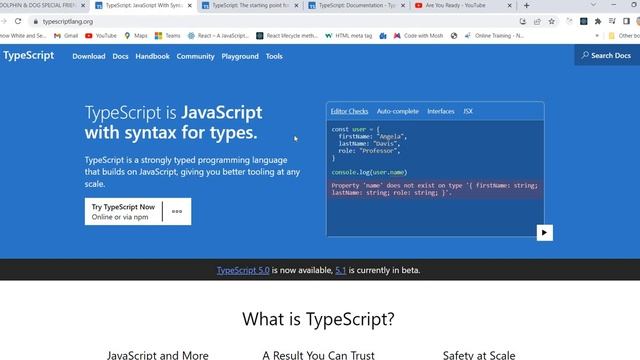Open the Docs nav item
Image resolution: width=640 pixels, height=360 pixels.
120,56
